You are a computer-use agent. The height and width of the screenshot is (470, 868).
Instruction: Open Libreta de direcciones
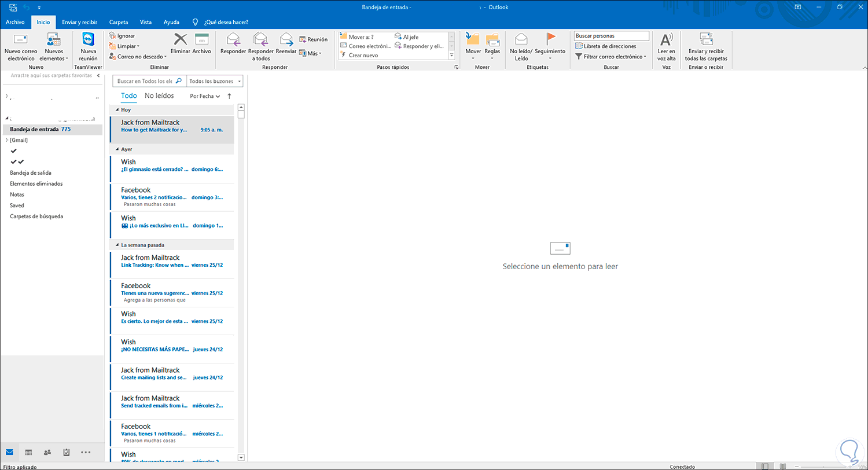[x=605, y=46]
